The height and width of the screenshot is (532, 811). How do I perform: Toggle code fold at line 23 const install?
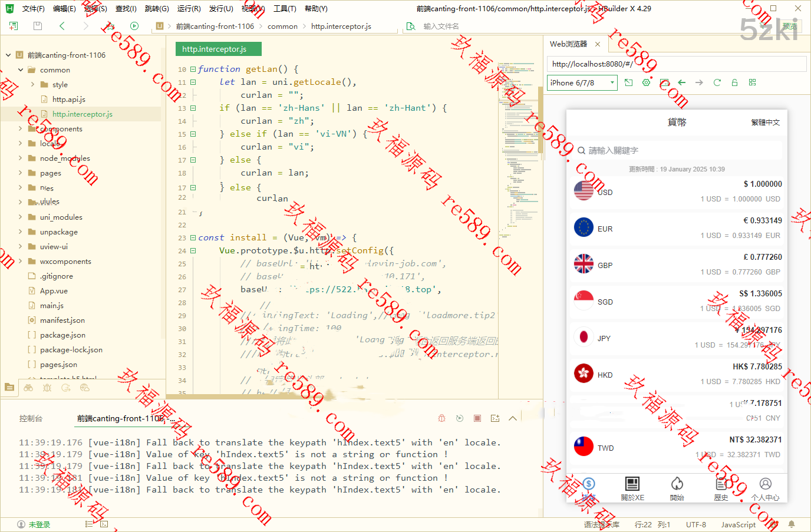(193, 238)
